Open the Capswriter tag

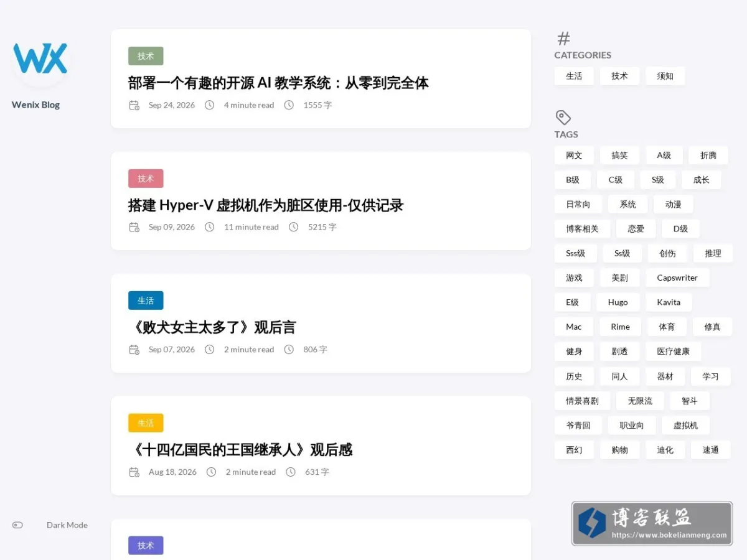(x=677, y=278)
